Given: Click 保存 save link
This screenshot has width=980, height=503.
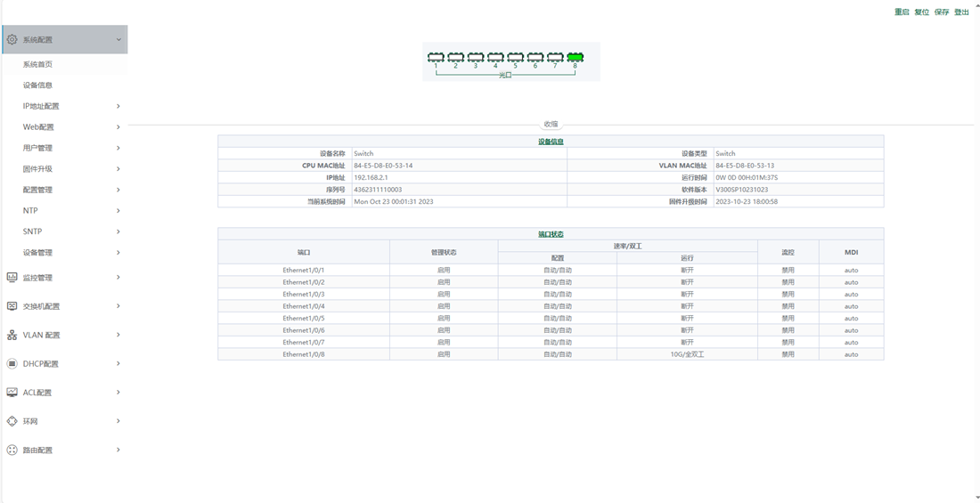Looking at the screenshot, I should pos(942,12).
